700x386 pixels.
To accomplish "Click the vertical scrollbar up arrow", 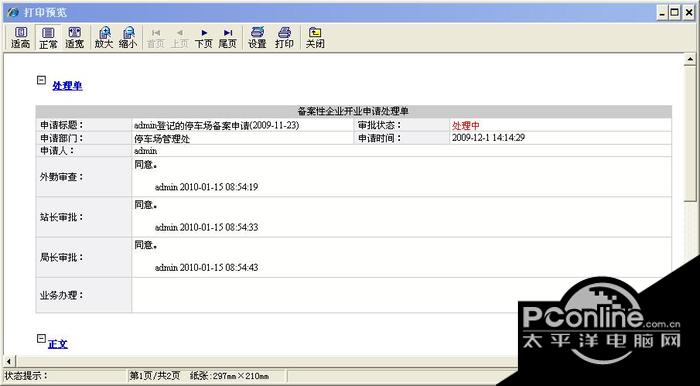I will click(x=690, y=59).
